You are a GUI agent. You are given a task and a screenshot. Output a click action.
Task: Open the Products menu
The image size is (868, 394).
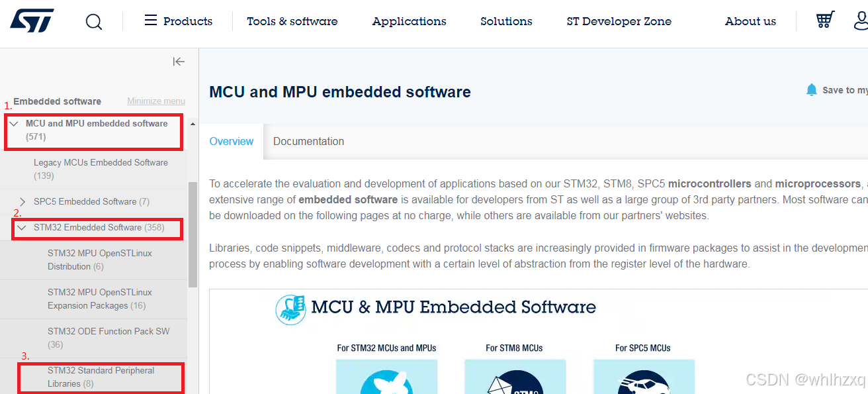(187, 21)
